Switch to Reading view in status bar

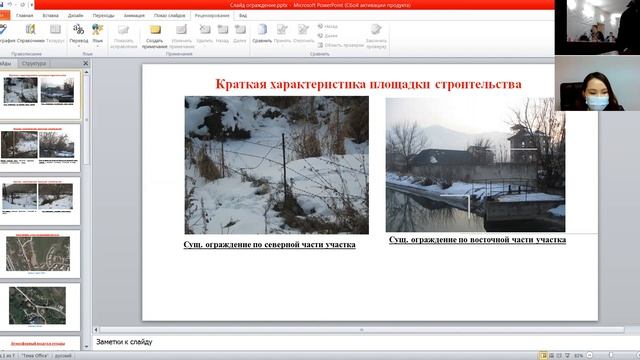(559, 356)
